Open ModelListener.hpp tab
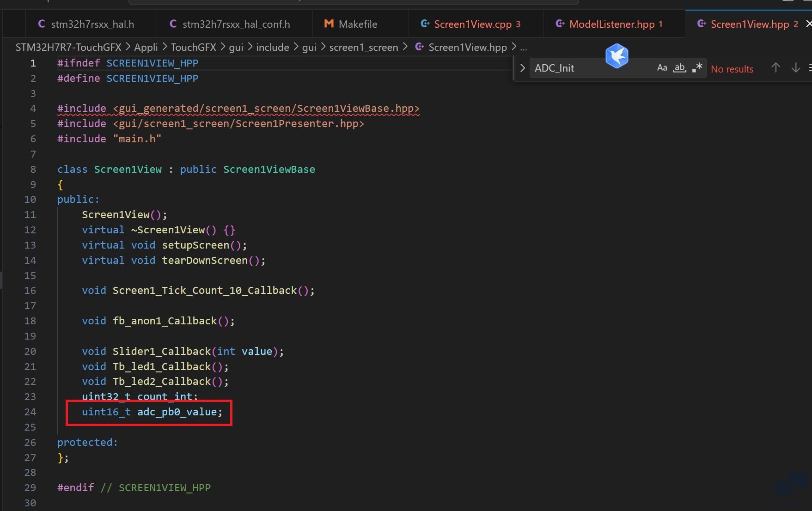The image size is (812, 511). tap(611, 24)
